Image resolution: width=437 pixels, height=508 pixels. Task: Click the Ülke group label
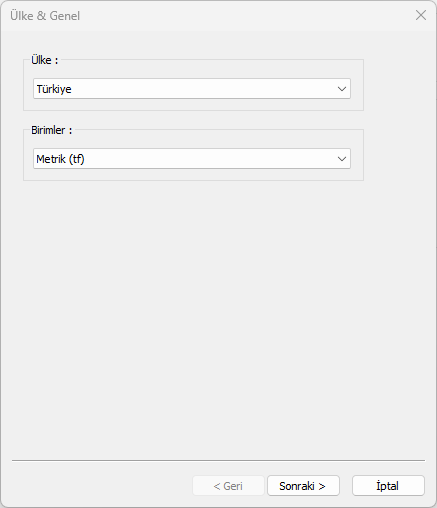pos(45,60)
